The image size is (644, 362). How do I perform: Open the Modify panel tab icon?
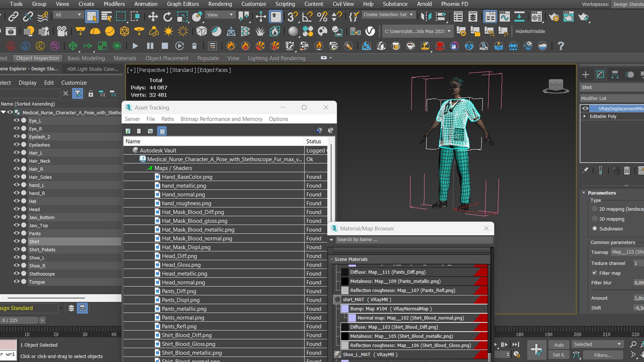[600, 74]
